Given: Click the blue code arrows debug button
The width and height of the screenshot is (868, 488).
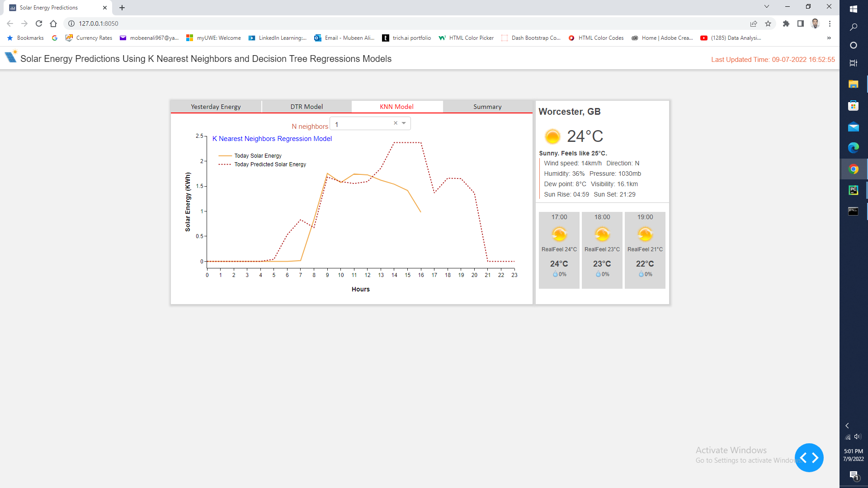Looking at the screenshot, I should 809,458.
